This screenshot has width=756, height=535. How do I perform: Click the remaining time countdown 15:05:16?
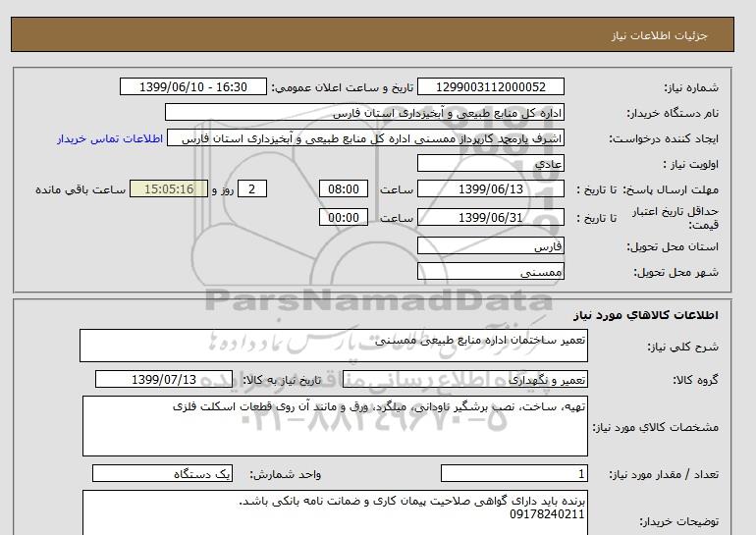pyautogui.click(x=169, y=188)
